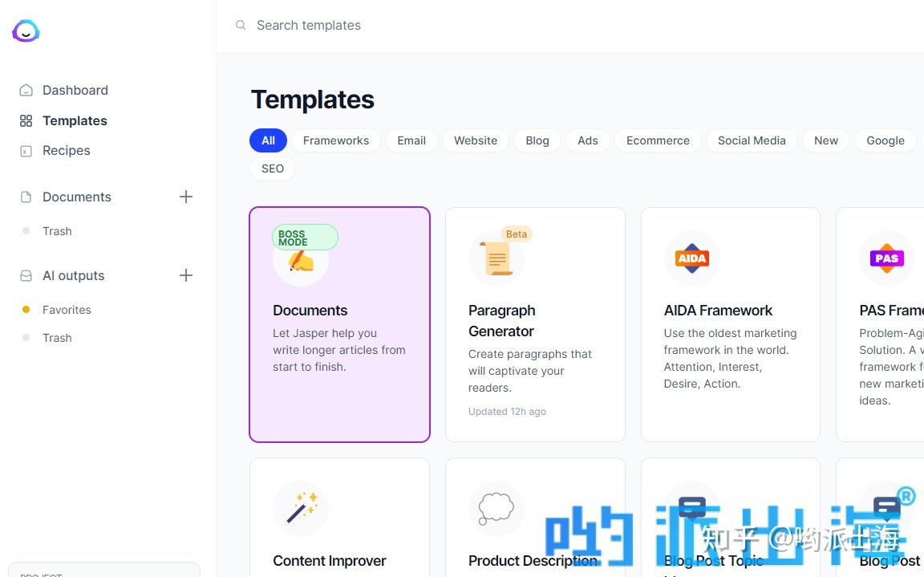The width and height of the screenshot is (924, 577).
Task: Open Trash under AI outputs
Action: pyautogui.click(x=57, y=338)
